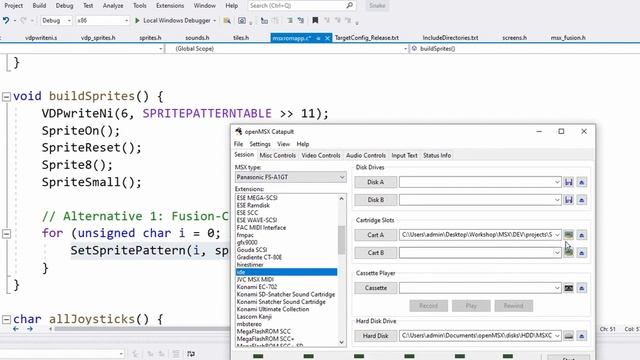
Task: Click navigate forward arrow at editor bottom
Action: click(29, 329)
